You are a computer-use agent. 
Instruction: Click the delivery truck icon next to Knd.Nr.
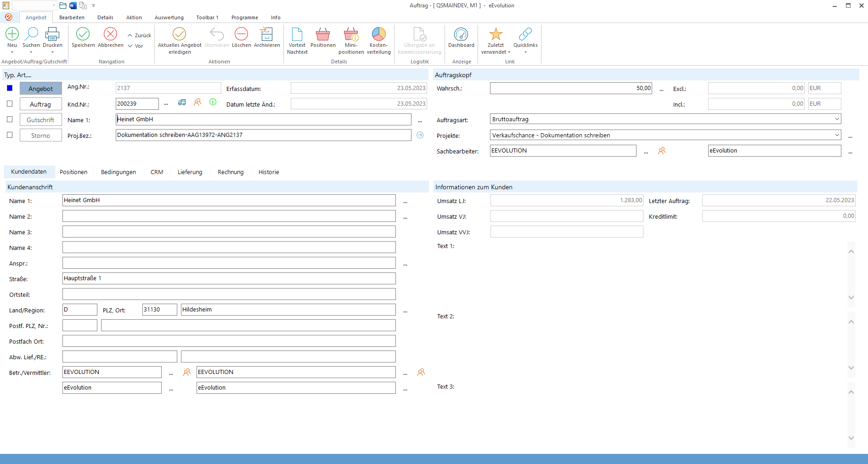(182, 102)
